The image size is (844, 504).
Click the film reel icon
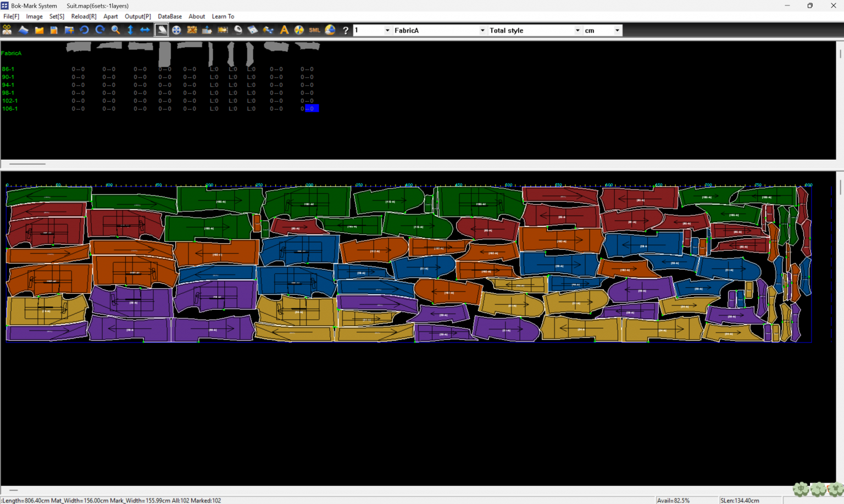(176, 30)
